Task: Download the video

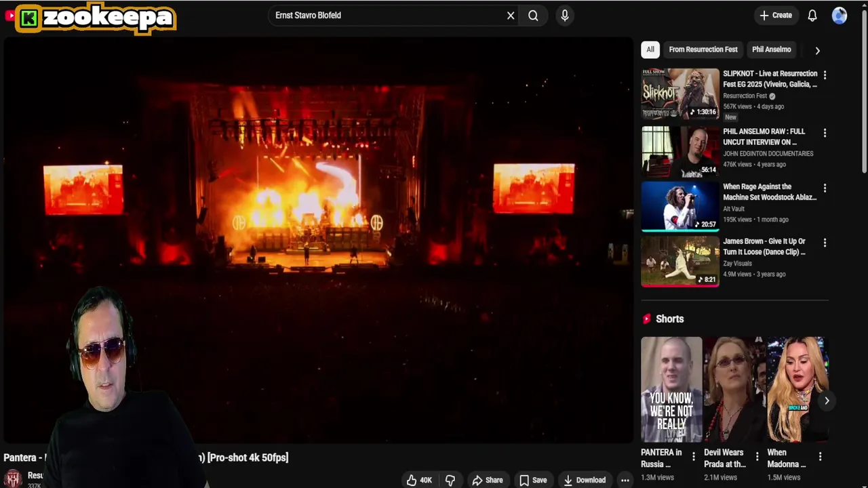Action: (x=585, y=480)
